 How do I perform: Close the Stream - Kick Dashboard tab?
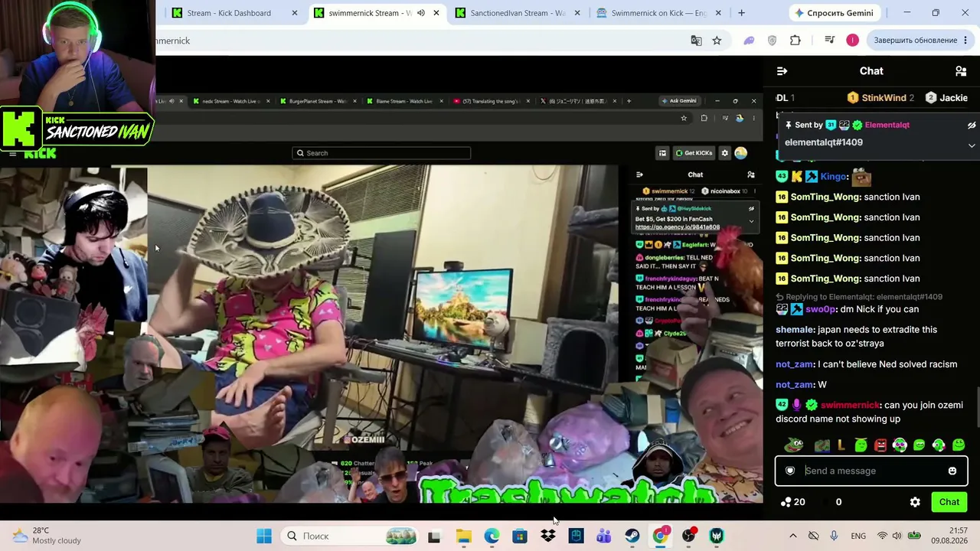295,13
